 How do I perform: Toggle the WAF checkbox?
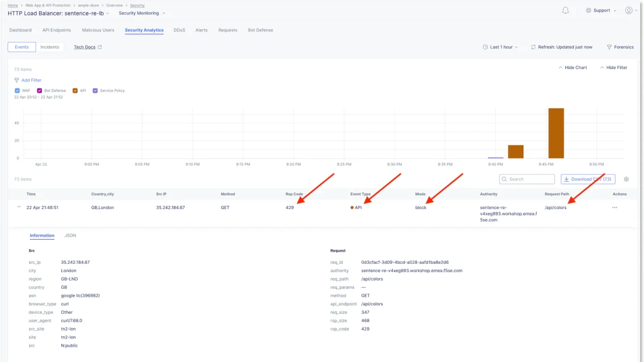click(17, 91)
